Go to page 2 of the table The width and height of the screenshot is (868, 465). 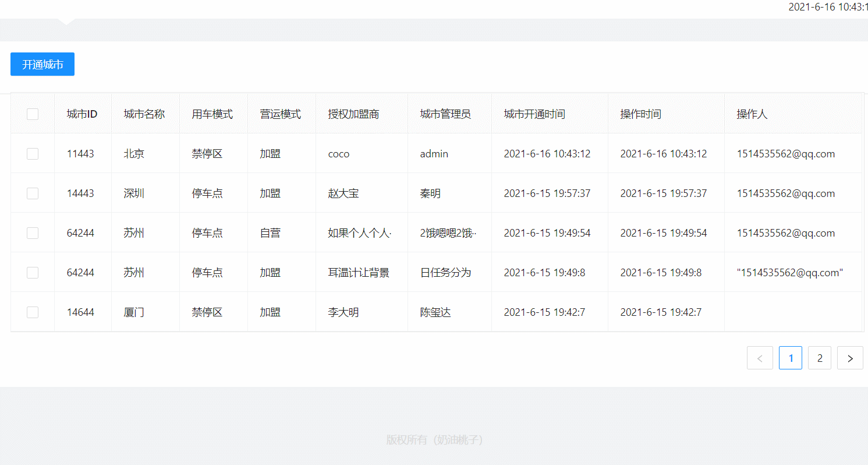820,358
